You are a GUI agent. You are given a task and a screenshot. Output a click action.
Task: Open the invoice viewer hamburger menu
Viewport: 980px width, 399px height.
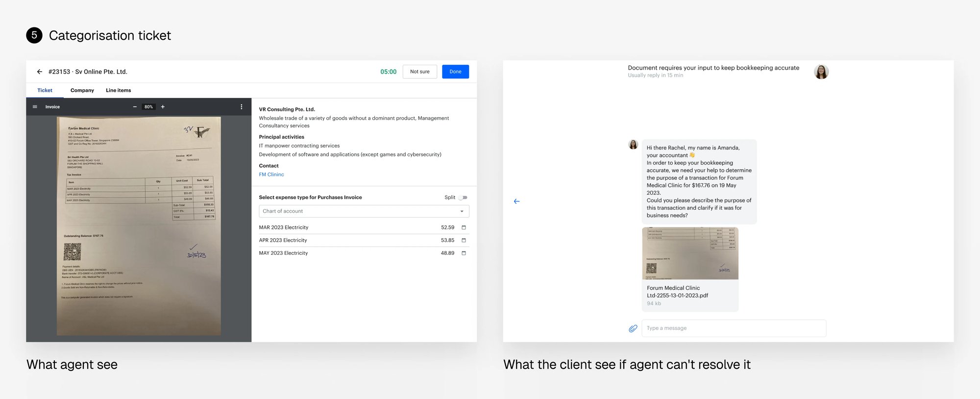tap(35, 107)
